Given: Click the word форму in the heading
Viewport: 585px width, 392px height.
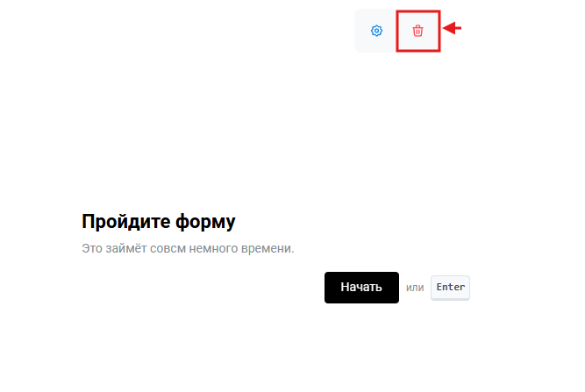Looking at the screenshot, I should 205,222.
